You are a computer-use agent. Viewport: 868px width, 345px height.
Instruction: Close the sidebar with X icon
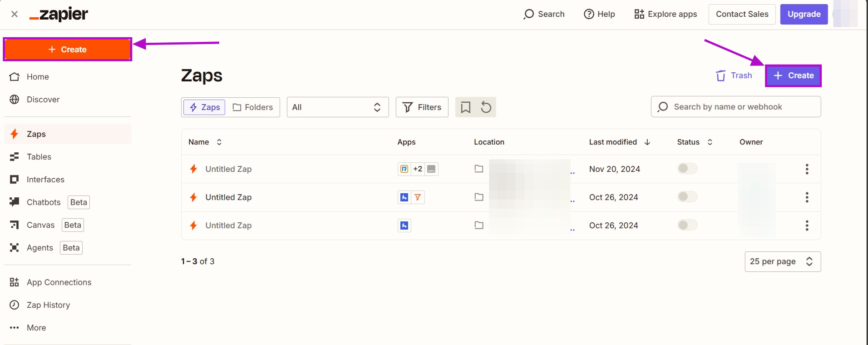[x=15, y=14]
